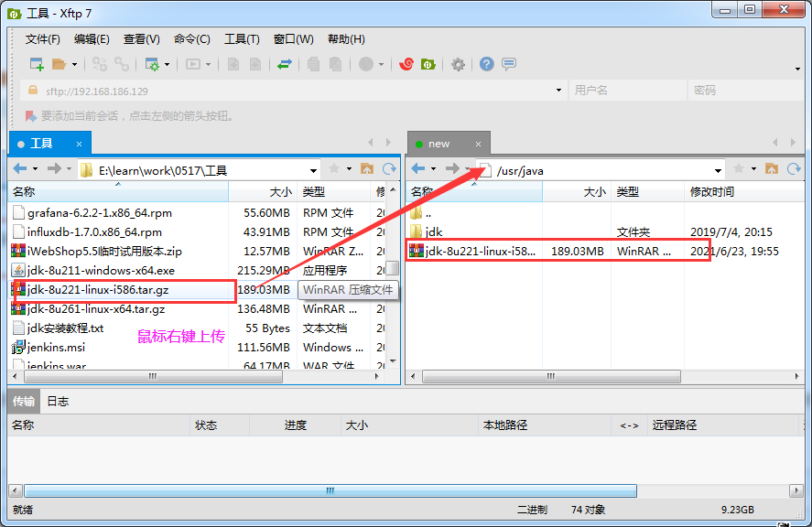Open the 编辑(E) menu
The width and height of the screenshot is (812, 527).
(x=92, y=39)
